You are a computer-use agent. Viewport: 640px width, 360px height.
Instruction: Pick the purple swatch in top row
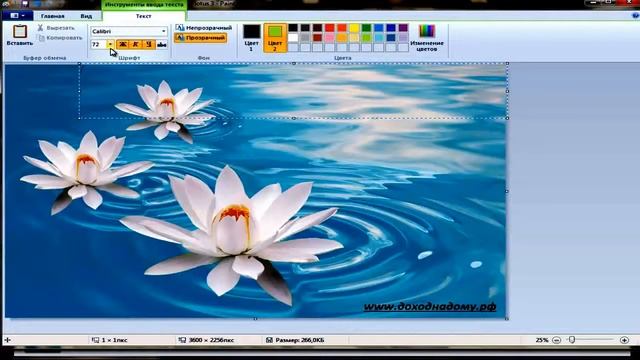pyautogui.click(x=403, y=28)
